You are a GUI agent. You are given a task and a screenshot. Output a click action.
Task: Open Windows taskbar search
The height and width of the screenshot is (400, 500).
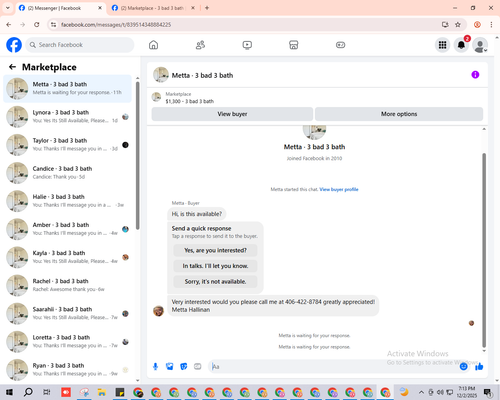pyautogui.click(x=28, y=392)
